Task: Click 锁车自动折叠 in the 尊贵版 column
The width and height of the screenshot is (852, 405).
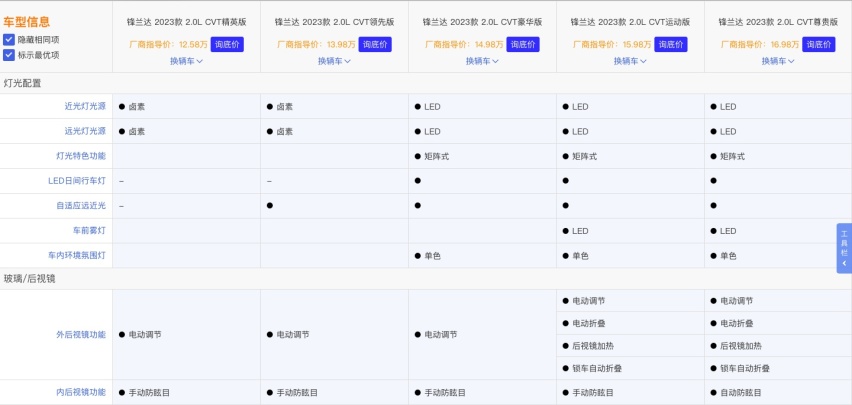Action: coord(744,369)
